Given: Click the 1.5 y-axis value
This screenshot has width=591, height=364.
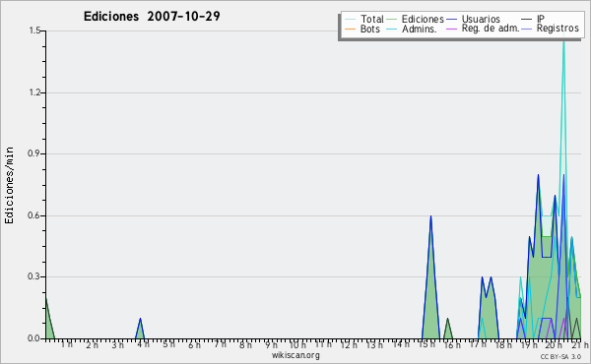Looking at the screenshot, I should point(34,30).
